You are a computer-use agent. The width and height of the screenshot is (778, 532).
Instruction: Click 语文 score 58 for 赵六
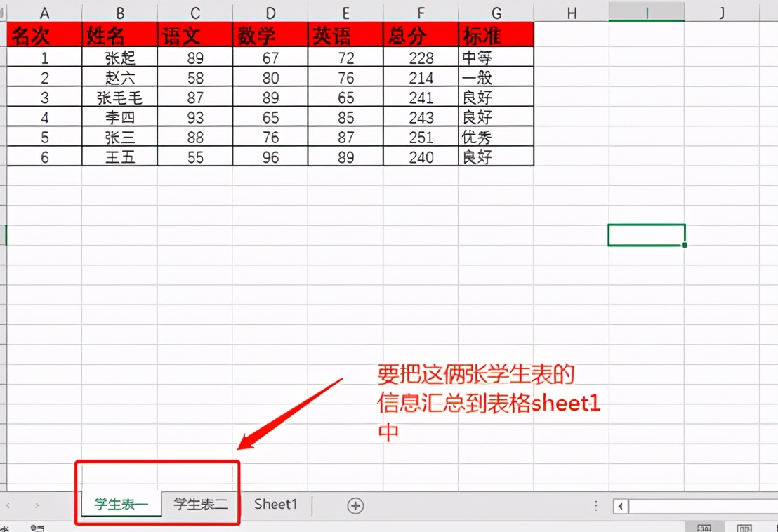pyautogui.click(x=195, y=77)
